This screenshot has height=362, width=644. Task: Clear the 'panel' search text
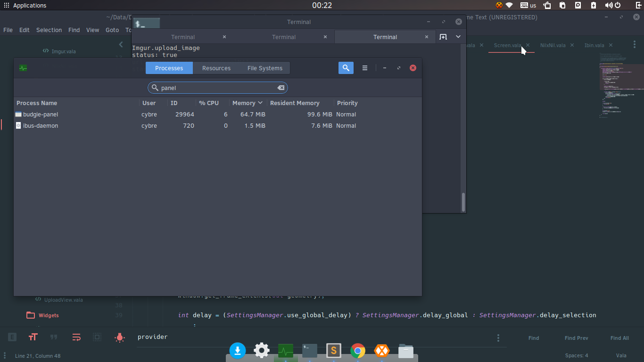pos(281,88)
